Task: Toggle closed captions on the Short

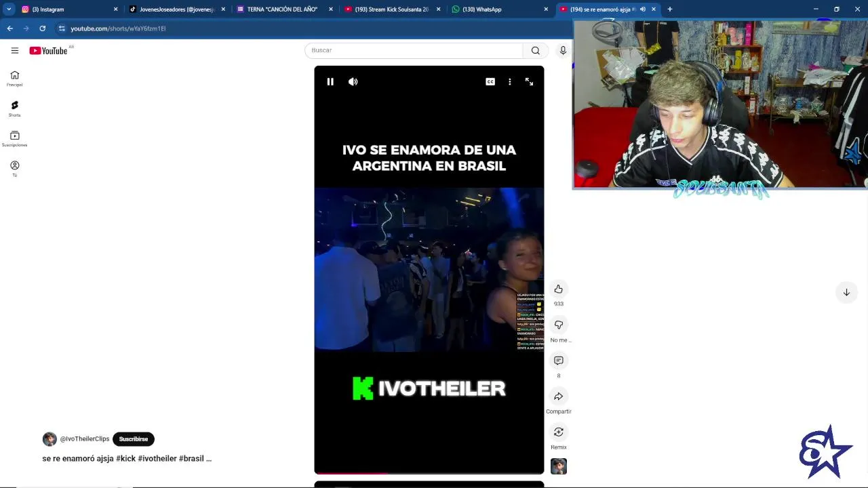Action: click(x=490, y=81)
